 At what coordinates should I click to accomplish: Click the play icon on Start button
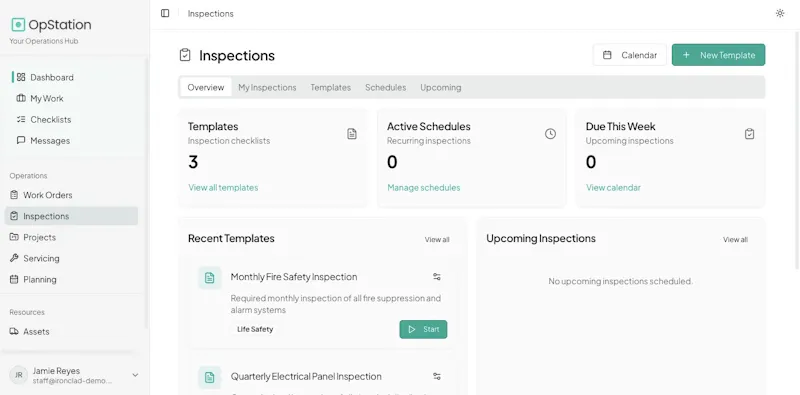click(x=412, y=329)
